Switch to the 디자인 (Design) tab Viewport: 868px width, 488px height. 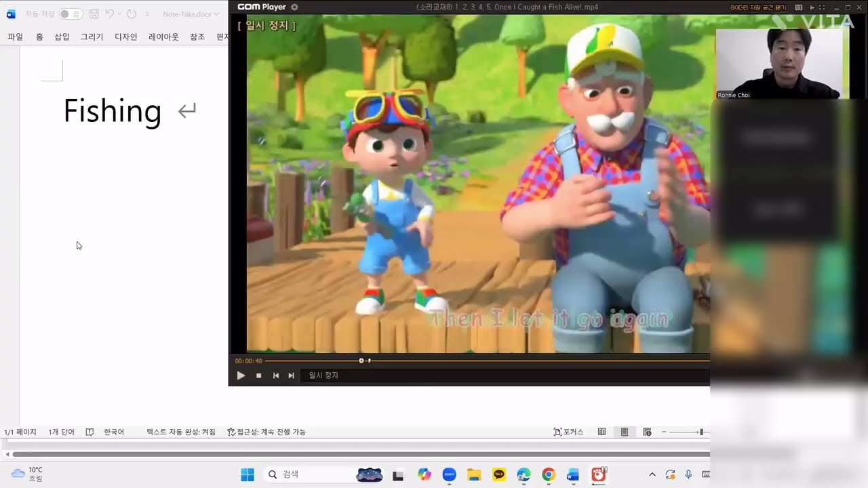[x=125, y=37]
